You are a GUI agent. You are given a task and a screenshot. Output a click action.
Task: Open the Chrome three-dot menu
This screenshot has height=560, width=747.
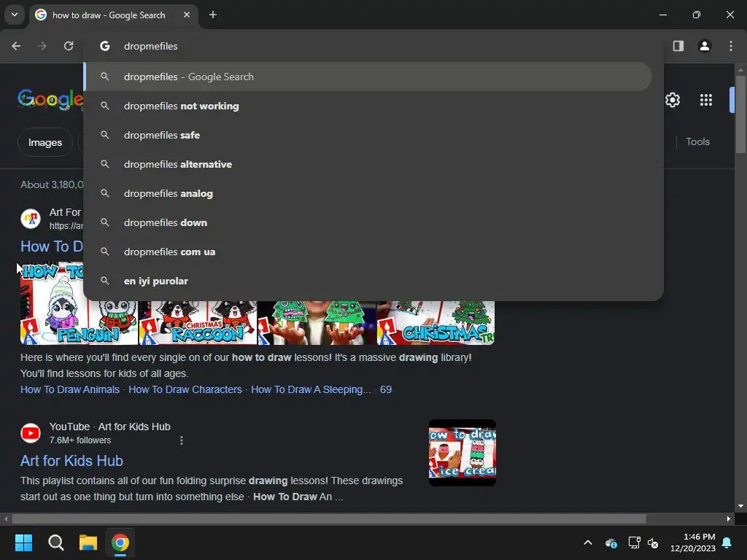[730, 46]
